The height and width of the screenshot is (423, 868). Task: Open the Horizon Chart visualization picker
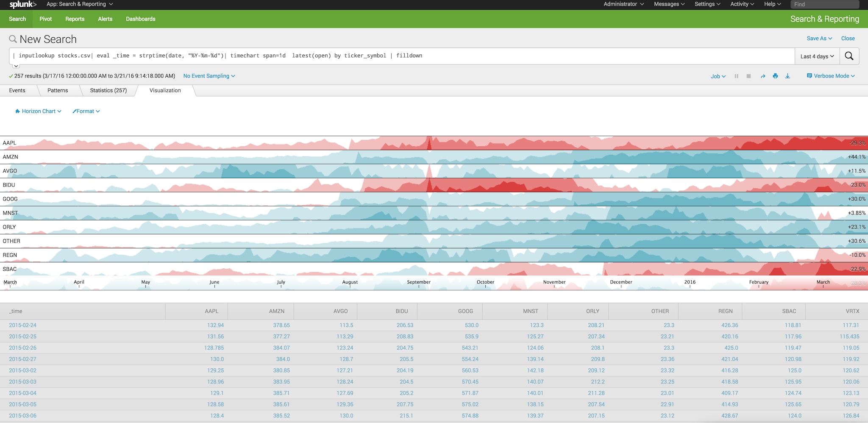click(x=38, y=111)
